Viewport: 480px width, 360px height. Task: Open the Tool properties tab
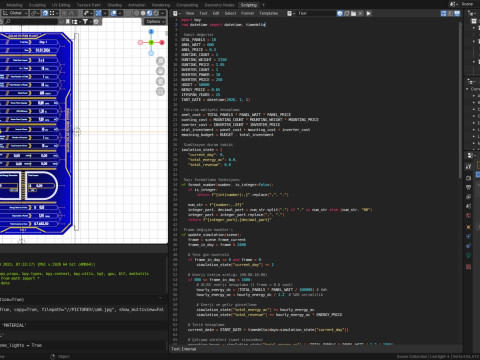coord(468,167)
